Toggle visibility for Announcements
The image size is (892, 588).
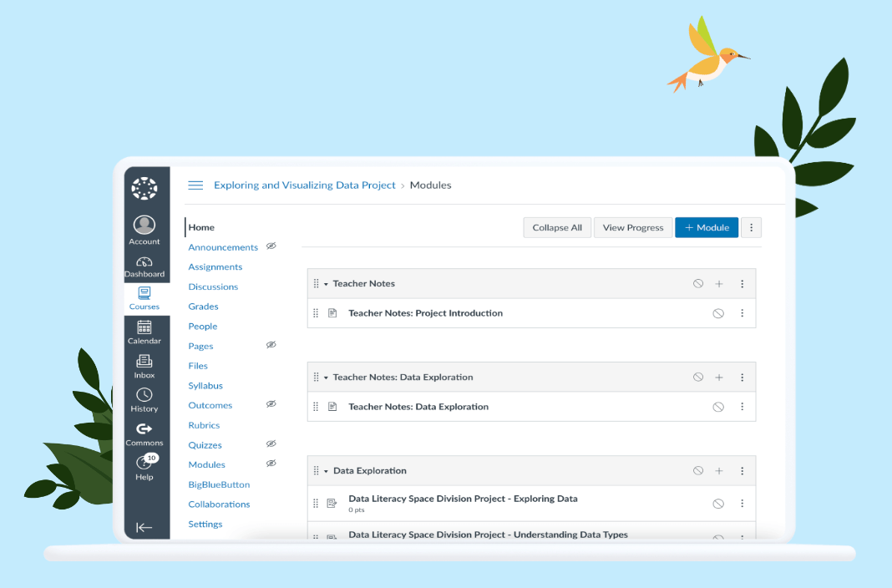[x=271, y=246]
